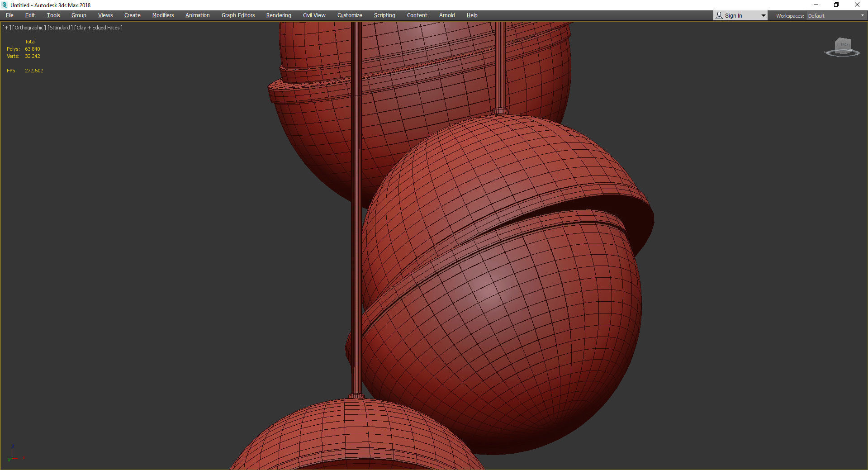Open the Customize menu
This screenshot has width=868, height=470.
point(350,15)
